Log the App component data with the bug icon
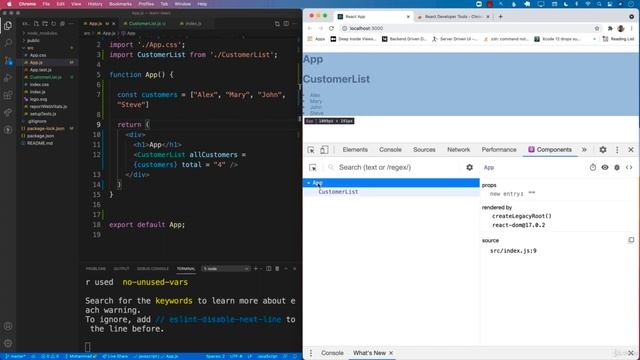The height and width of the screenshot is (360, 640). tap(617, 167)
